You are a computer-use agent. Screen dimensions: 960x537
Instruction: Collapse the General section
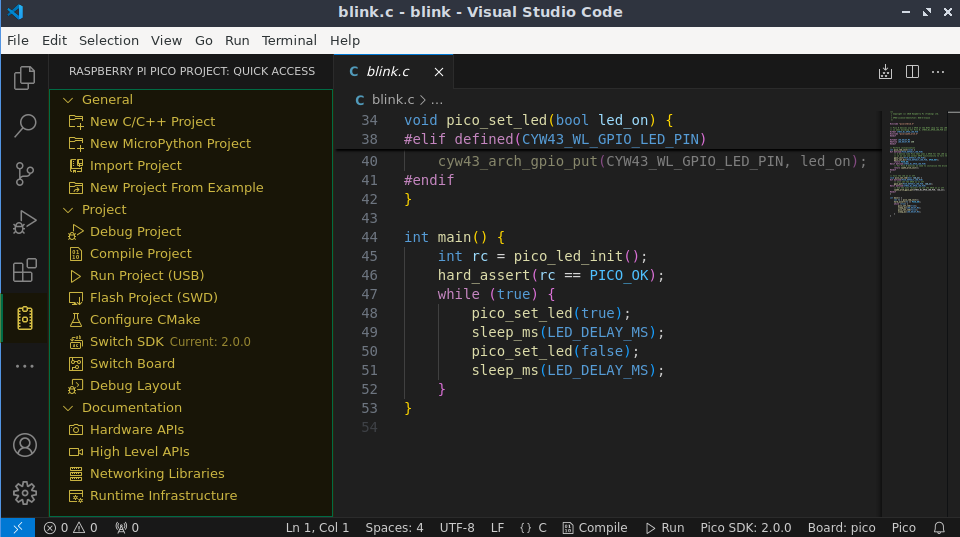click(x=69, y=100)
